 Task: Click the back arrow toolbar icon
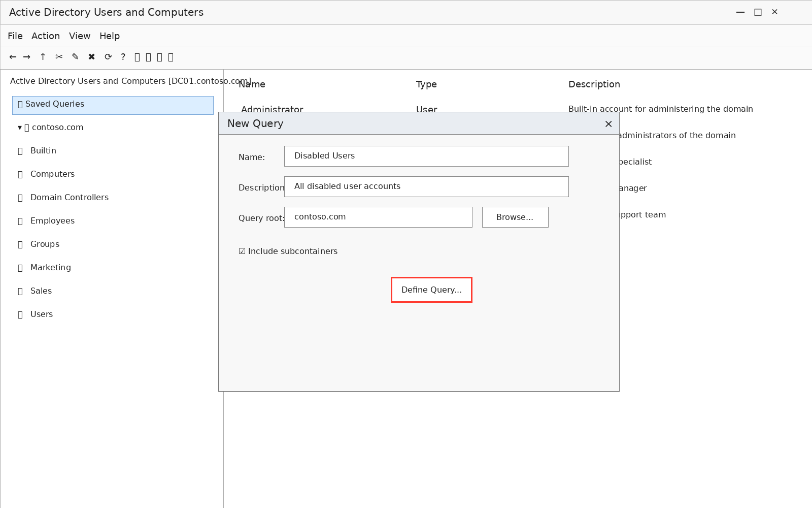(13, 57)
